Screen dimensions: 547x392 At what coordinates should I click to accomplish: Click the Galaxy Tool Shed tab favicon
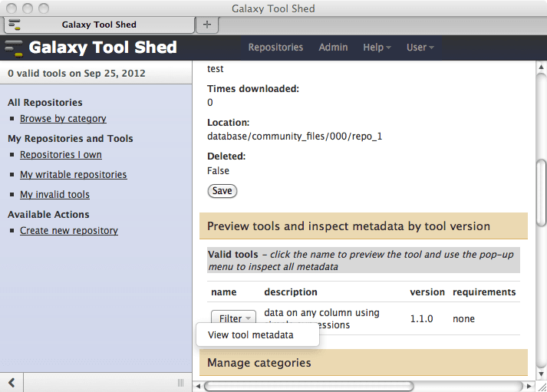click(15, 25)
